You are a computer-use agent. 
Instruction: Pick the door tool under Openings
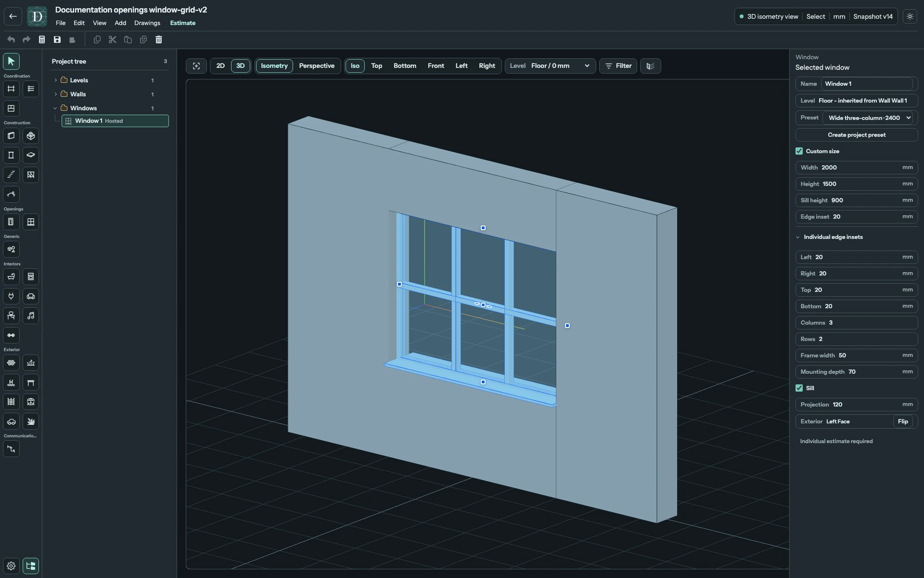coord(11,222)
